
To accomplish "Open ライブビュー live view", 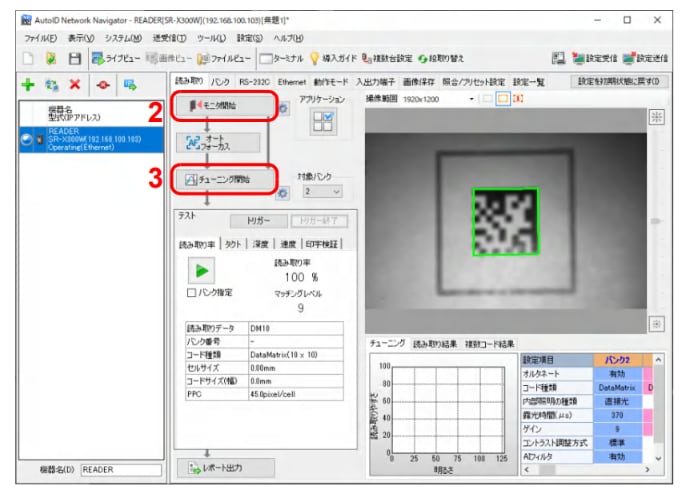I will pyautogui.click(x=116, y=58).
